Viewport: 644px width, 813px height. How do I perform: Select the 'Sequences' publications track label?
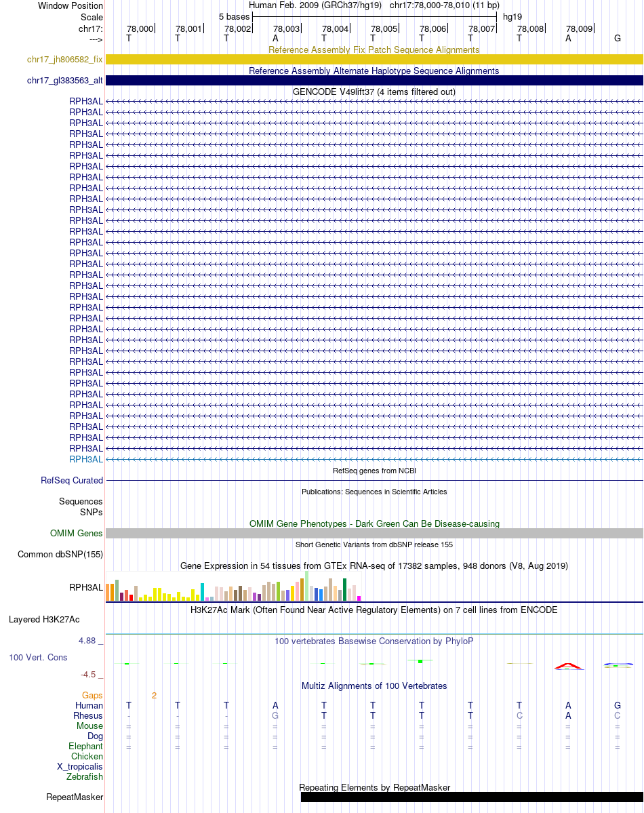(81, 501)
